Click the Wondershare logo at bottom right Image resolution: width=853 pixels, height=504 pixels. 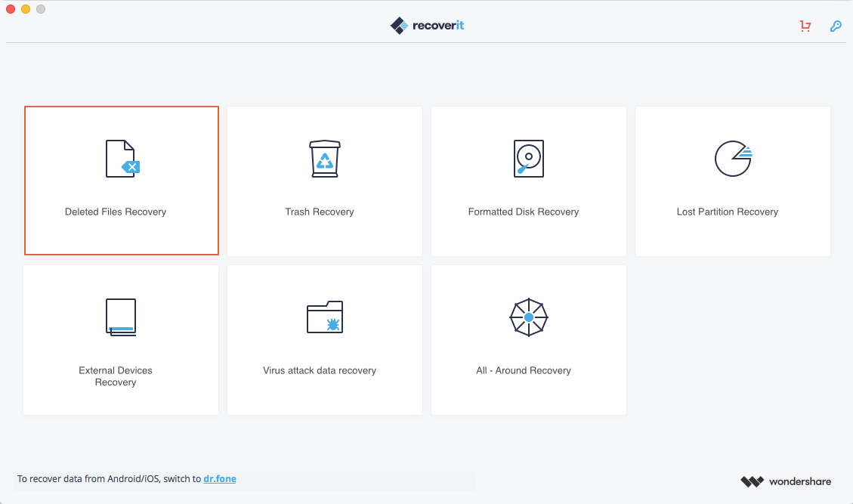[x=786, y=481]
